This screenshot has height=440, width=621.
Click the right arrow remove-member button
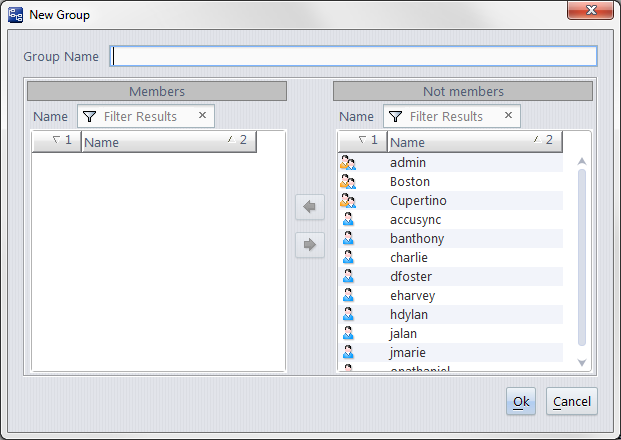pos(310,244)
